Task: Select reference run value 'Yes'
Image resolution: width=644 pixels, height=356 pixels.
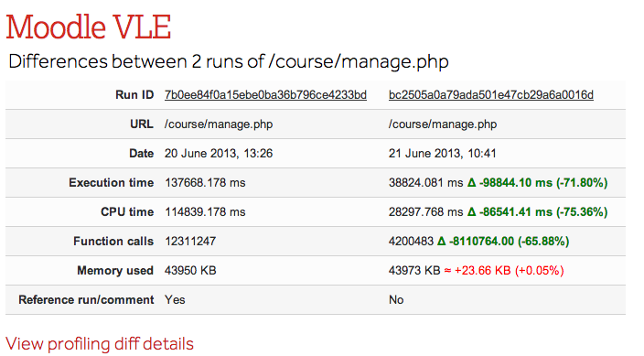Action: click(x=175, y=299)
